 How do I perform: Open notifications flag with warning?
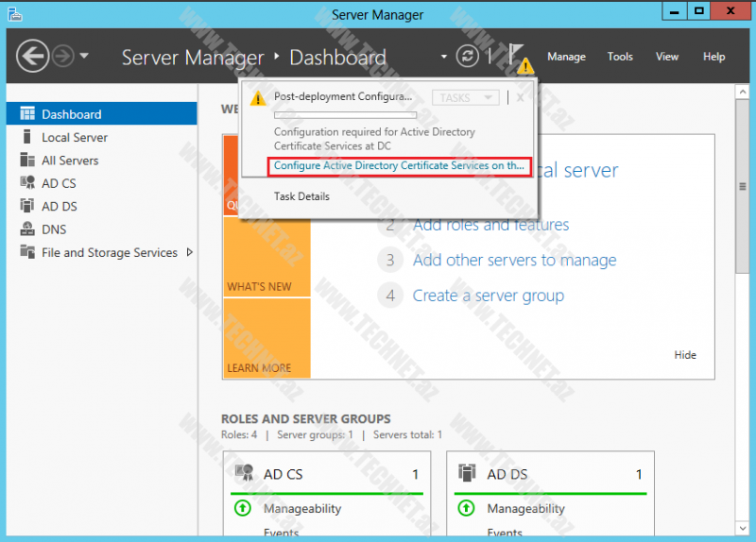519,57
